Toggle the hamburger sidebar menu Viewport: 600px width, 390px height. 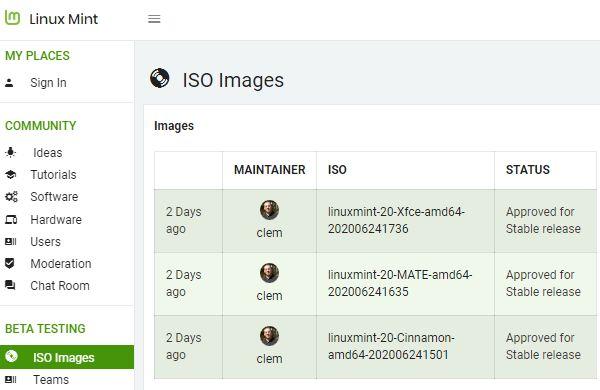[154, 19]
